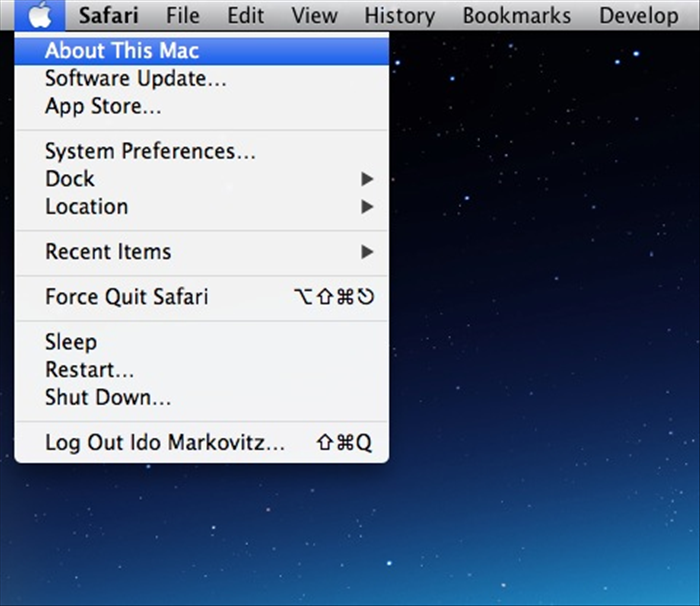Choose Force Quit Safari

(202, 297)
